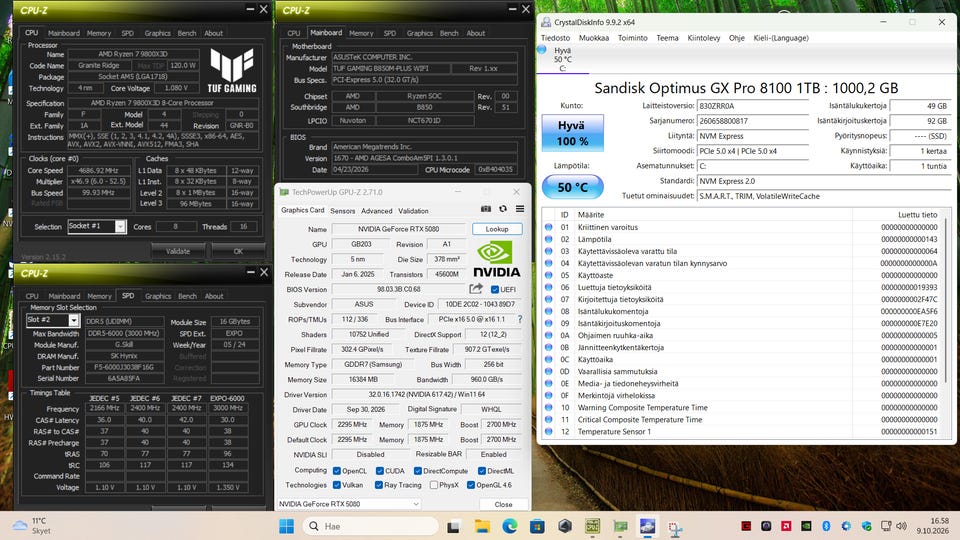Click the network tray icon
This screenshot has height=540, width=960.
pyautogui.click(x=885, y=526)
